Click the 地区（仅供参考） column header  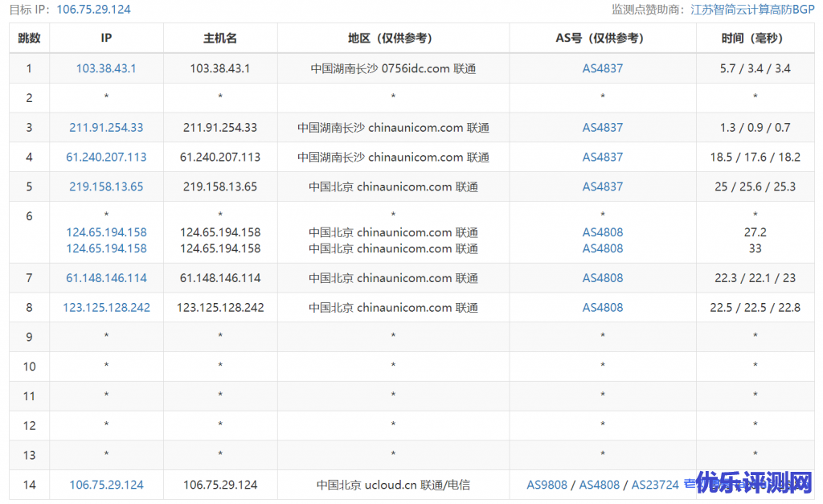393,38
